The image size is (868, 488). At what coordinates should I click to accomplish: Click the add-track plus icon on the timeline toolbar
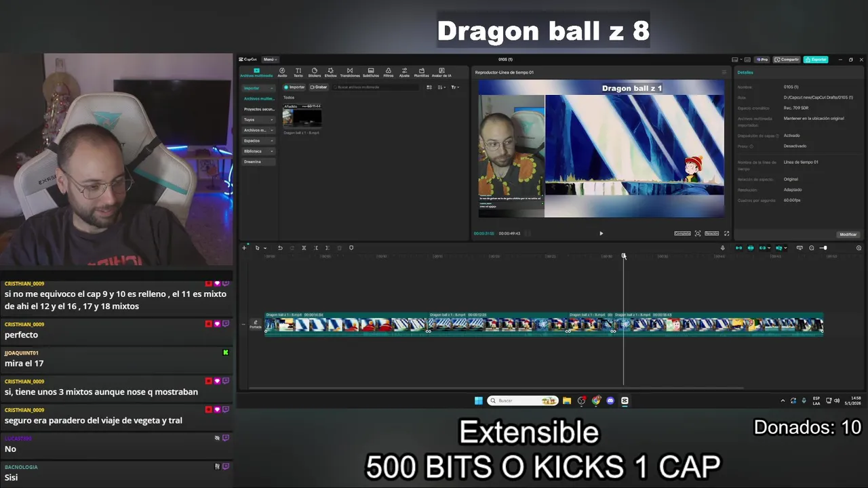point(244,248)
